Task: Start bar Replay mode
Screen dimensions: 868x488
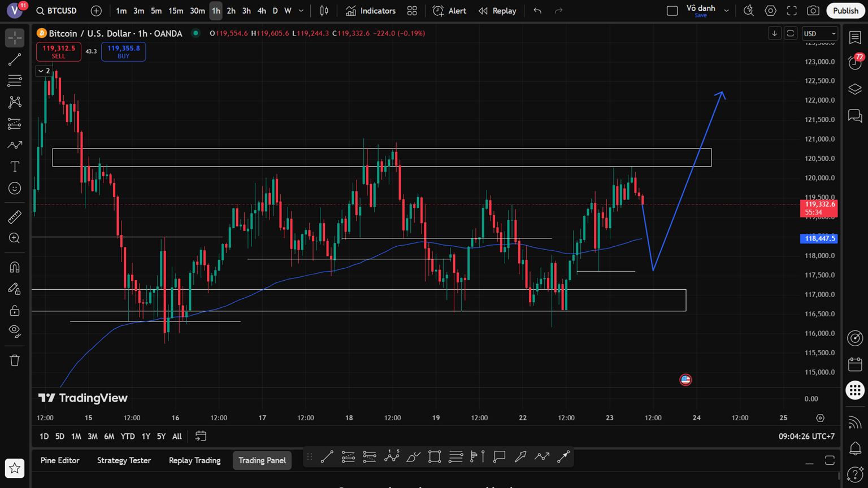Action: click(497, 11)
